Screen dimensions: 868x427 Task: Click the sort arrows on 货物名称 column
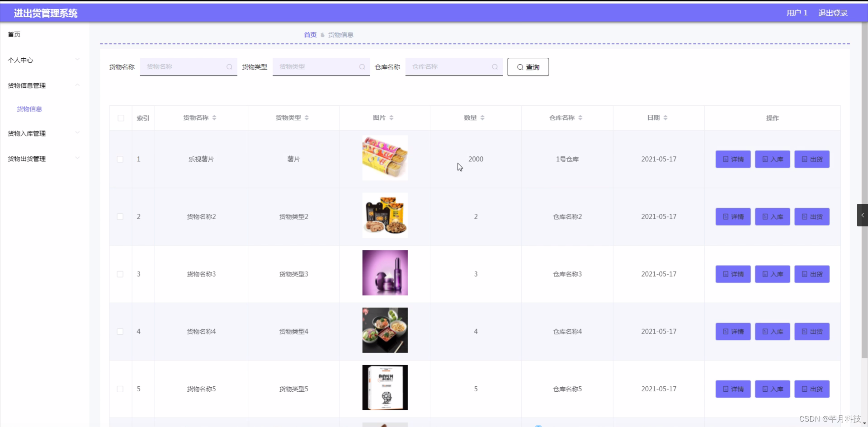point(215,117)
